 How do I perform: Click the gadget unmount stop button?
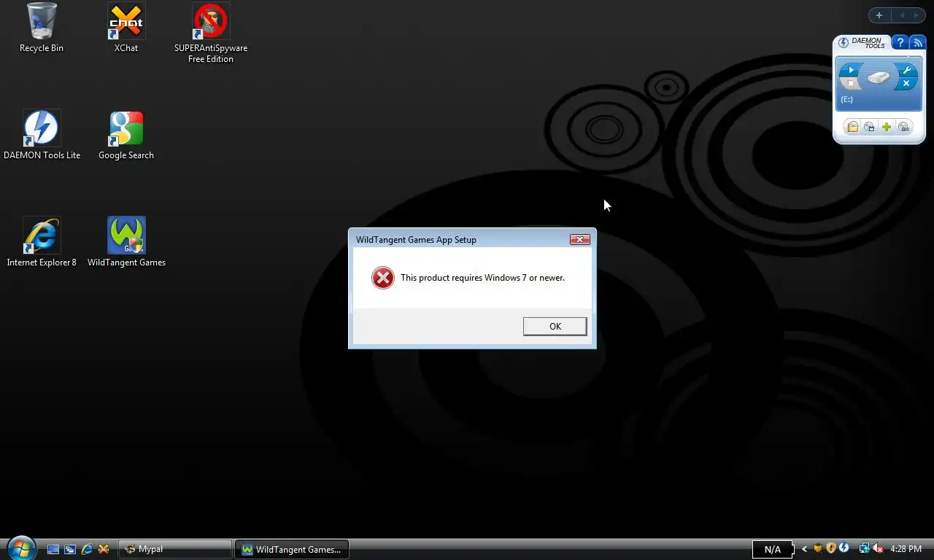pos(850,84)
